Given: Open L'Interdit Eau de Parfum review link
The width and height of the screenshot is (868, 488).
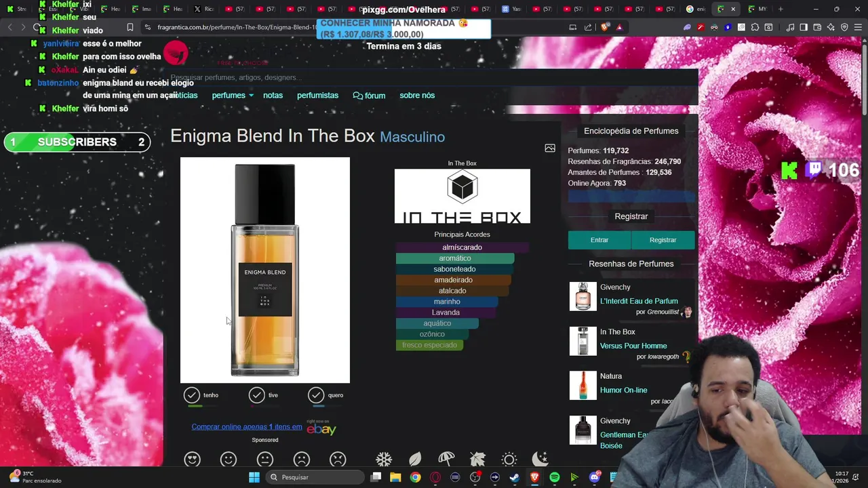Looking at the screenshot, I should pos(639,301).
